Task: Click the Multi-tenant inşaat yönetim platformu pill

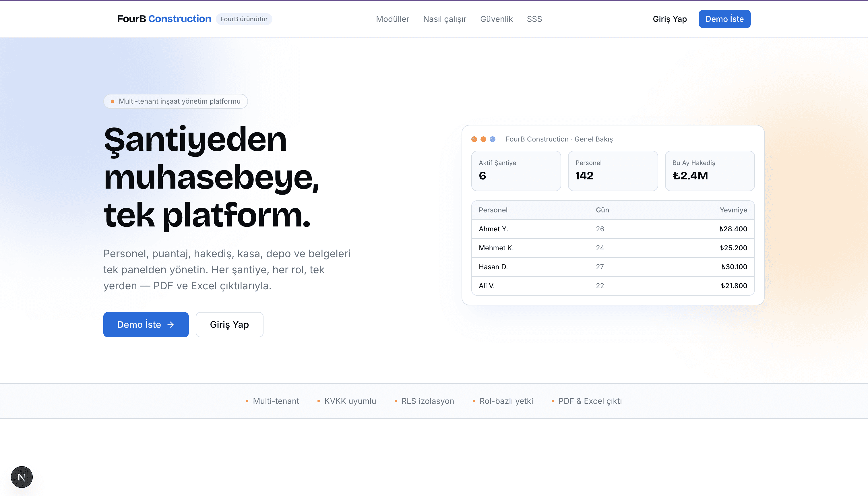Action: tap(175, 101)
